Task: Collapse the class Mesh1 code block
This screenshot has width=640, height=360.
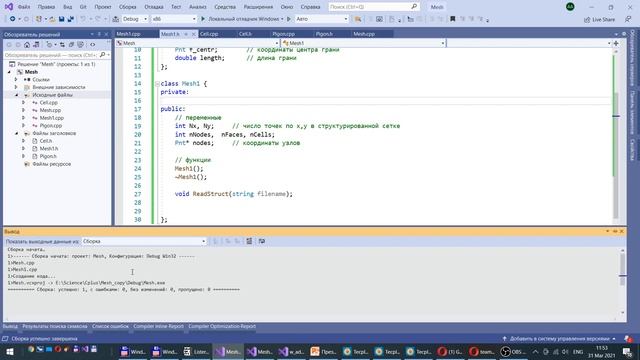Action: pos(157,84)
